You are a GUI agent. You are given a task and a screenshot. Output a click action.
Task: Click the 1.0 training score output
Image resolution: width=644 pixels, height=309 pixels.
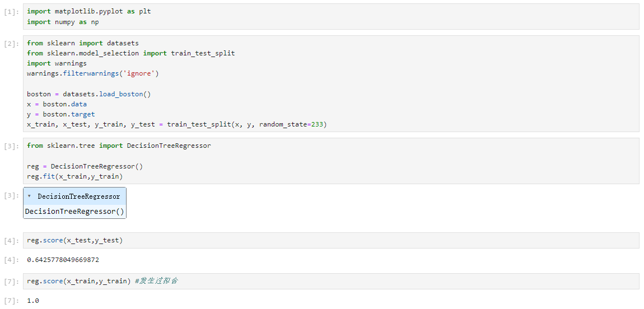(x=33, y=301)
